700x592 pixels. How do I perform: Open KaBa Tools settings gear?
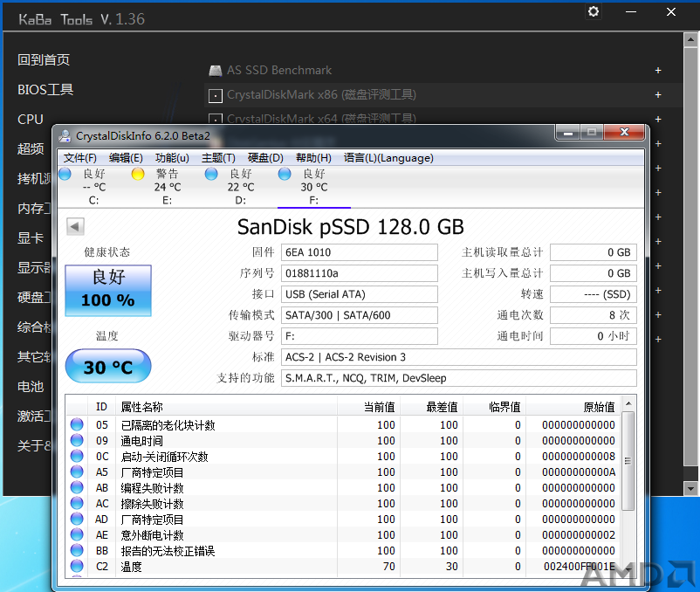(594, 11)
